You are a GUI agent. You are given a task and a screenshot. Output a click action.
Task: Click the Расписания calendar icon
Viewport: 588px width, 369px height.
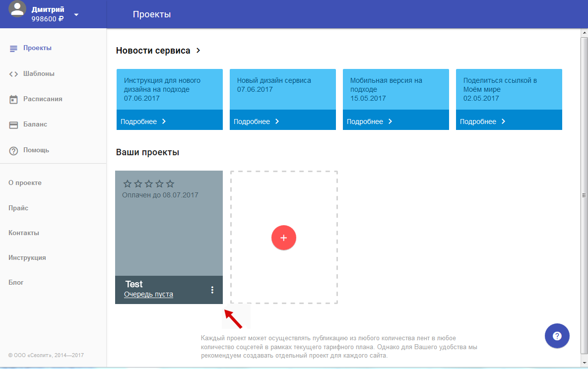coord(14,99)
